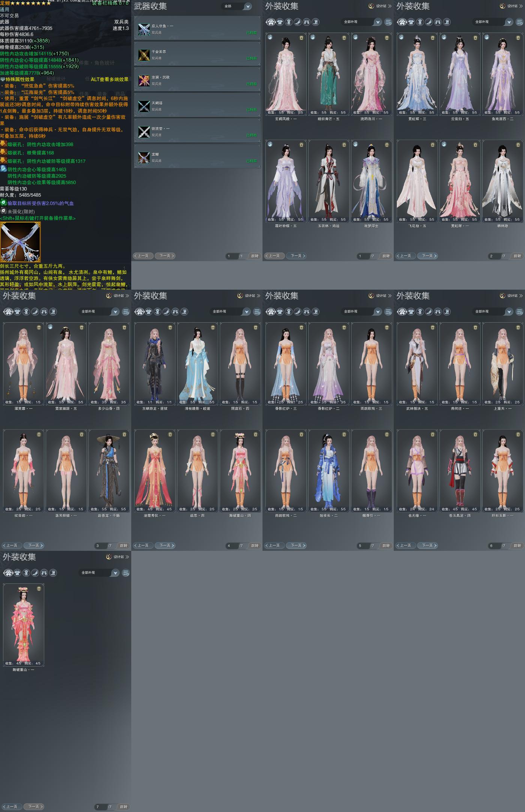Click the trash icon on the 舞破重山·一 card
The image size is (525, 812).
(39, 589)
